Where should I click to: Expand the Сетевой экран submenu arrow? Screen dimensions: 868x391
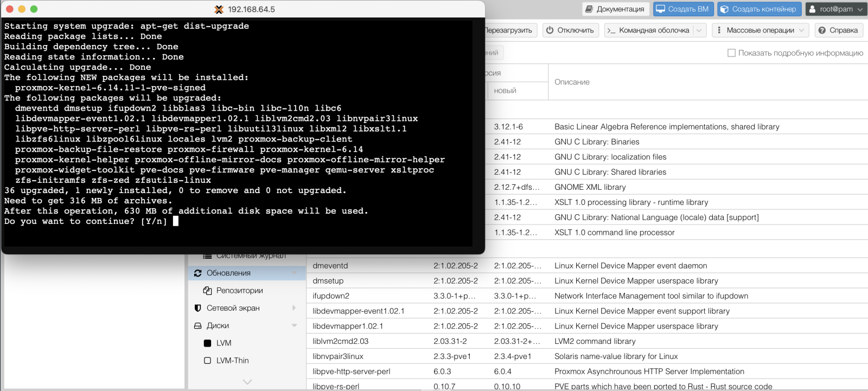pyautogui.click(x=294, y=307)
